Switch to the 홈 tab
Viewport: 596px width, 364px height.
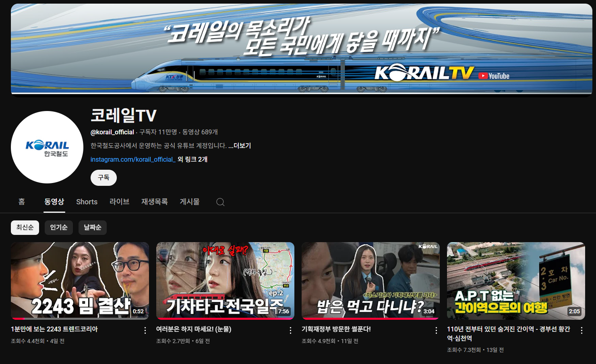[x=22, y=202]
